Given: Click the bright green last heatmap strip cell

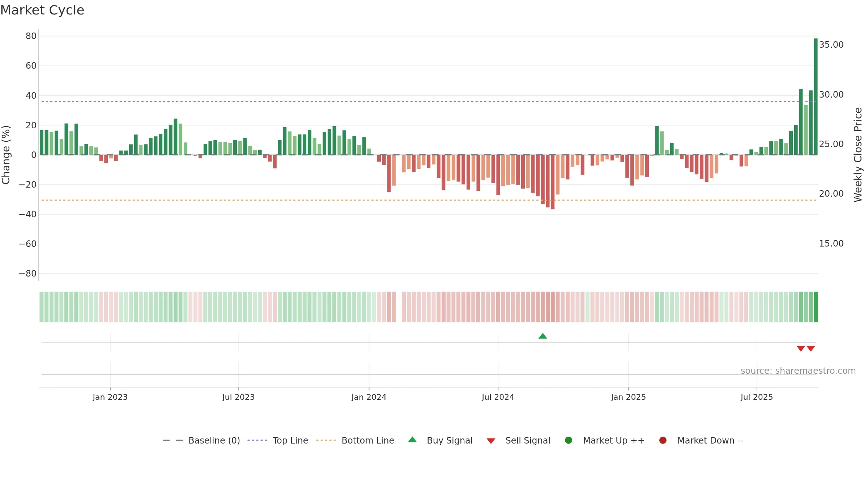Looking at the screenshot, I should coord(816,307).
